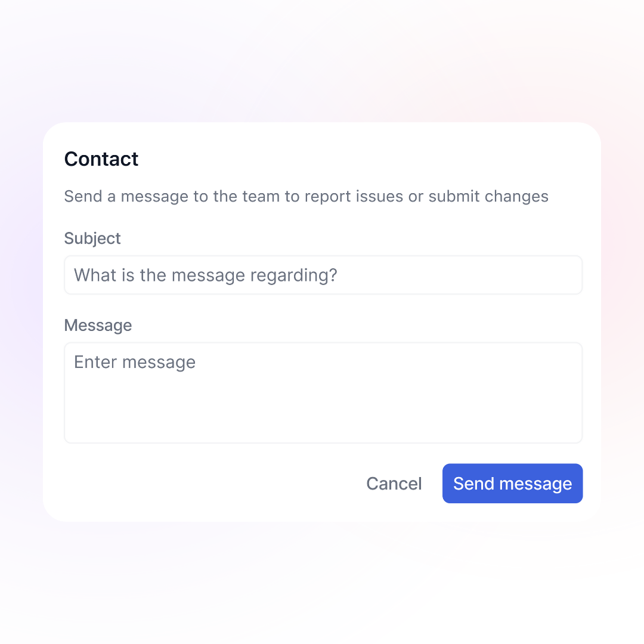
Task: Focus the Subject input field
Action: coord(323,275)
